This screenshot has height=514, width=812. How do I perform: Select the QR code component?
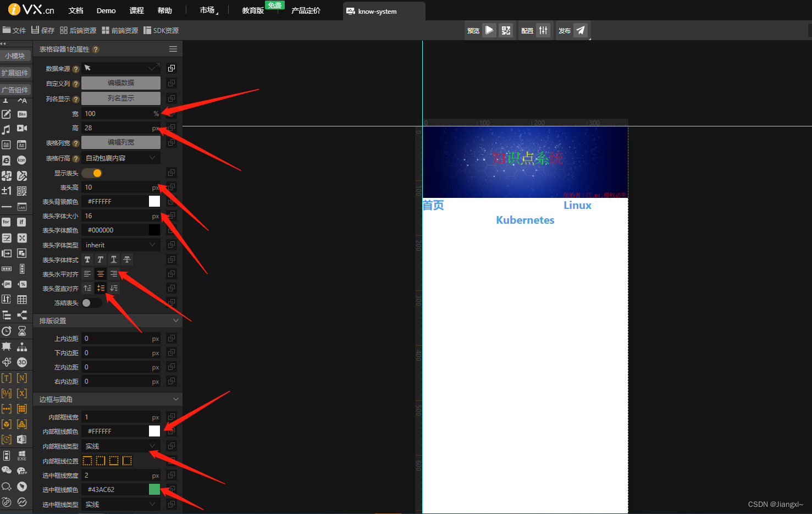(x=22, y=191)
